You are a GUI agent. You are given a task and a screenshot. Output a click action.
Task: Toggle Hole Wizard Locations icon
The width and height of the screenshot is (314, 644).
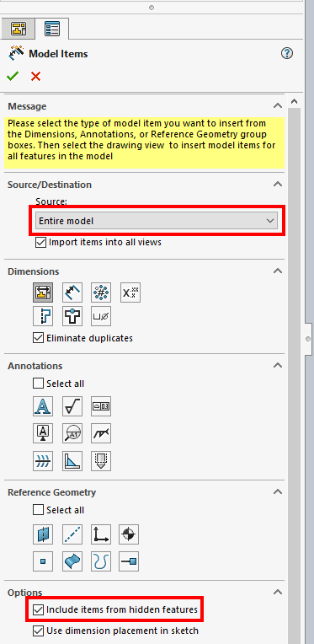click(72, 316)
